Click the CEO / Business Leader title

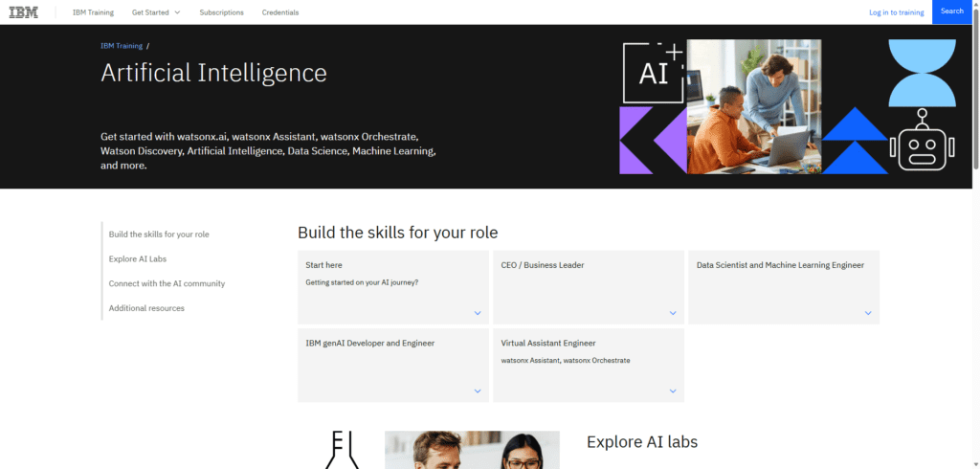[x=543, y=265]
